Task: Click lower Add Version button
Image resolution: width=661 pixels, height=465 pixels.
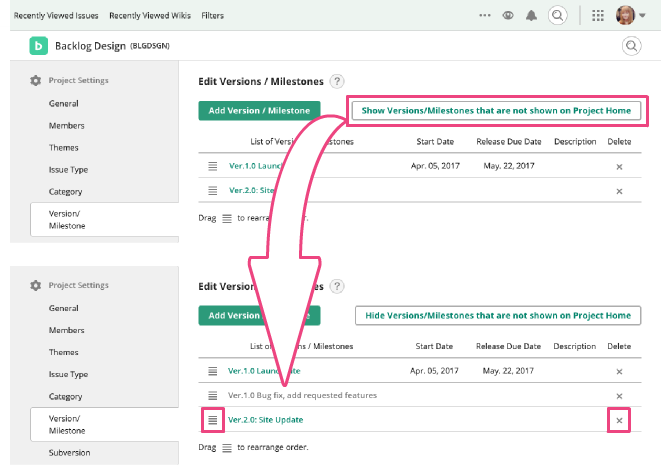Action: [259, 315]
